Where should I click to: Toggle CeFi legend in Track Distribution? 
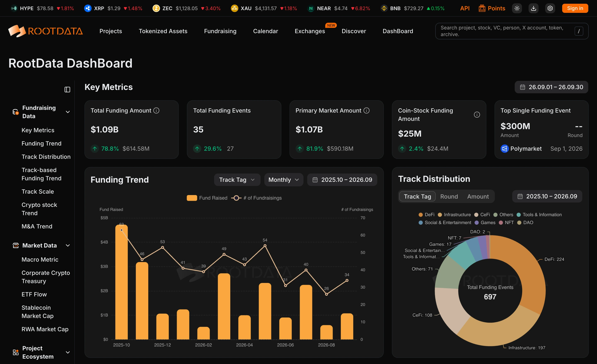click(482, 215)
